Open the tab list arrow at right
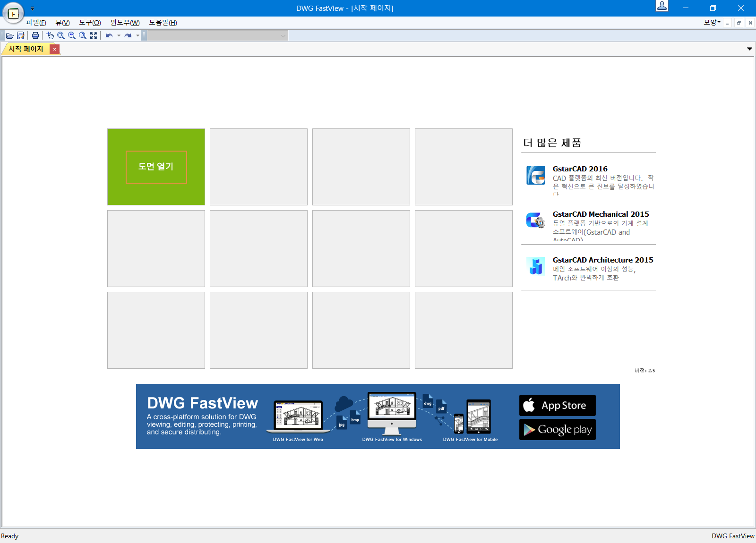The width and height of the screenshot is (756, 543). coord(749,49)
